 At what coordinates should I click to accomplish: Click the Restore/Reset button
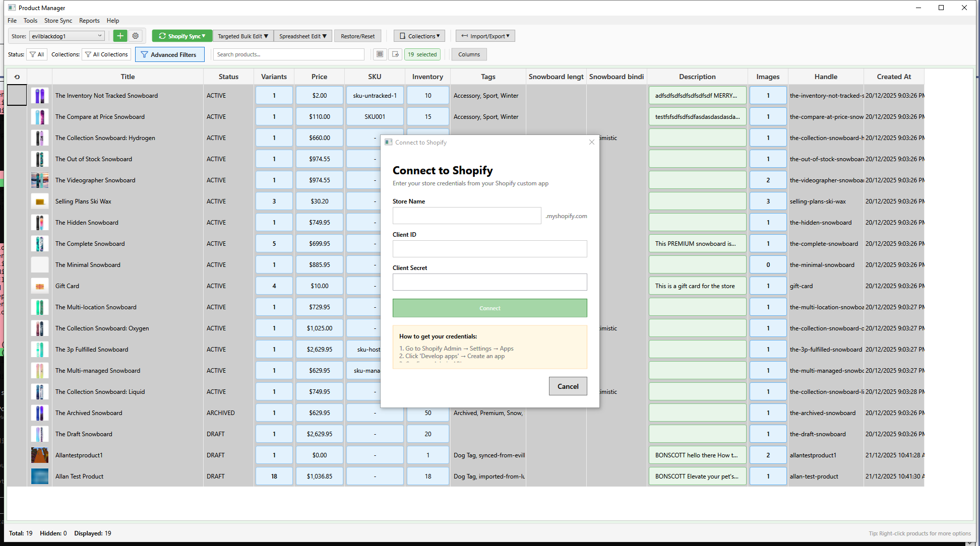(x=358, y=36)
